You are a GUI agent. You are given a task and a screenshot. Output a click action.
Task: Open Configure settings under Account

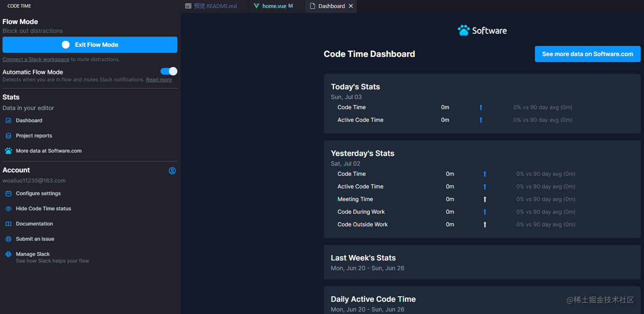[x=38, y=193]
